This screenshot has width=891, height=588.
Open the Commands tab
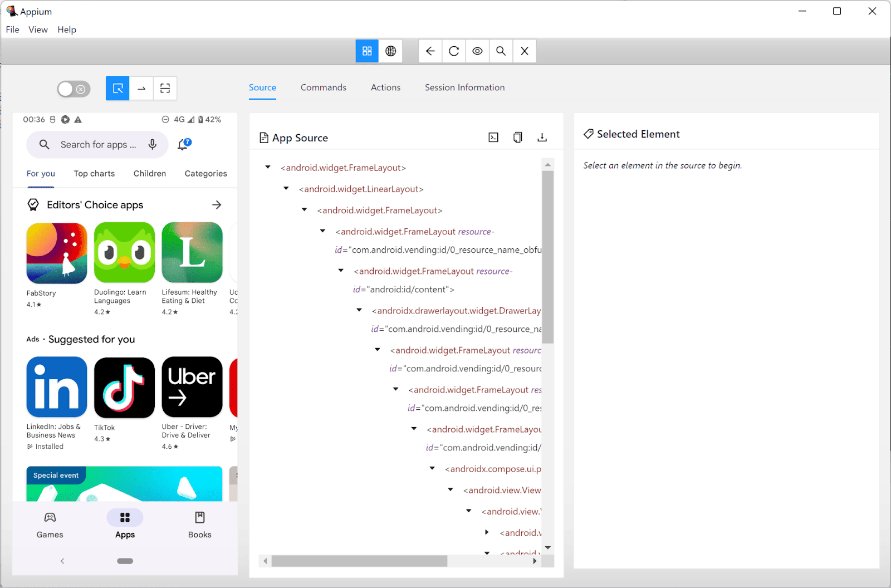323,87
